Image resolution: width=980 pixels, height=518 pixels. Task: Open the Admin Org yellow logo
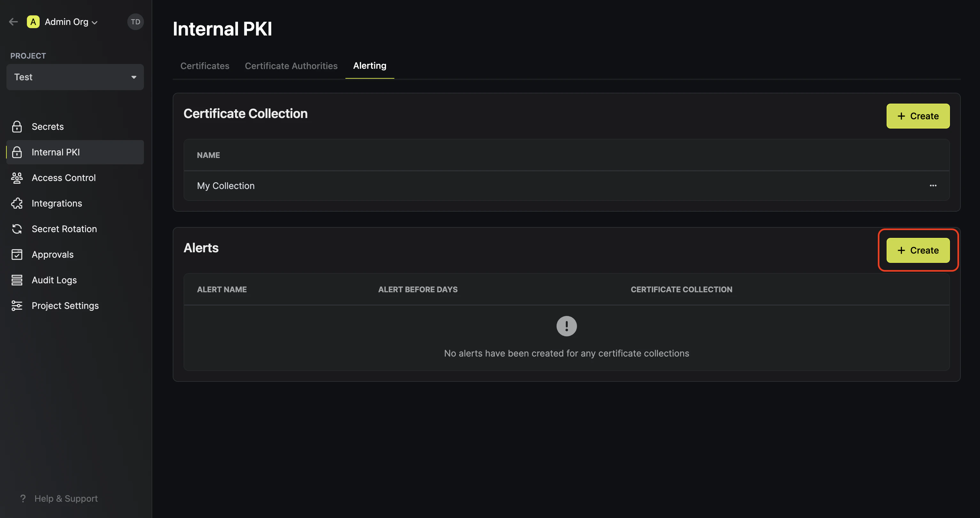tap(33, 22)
